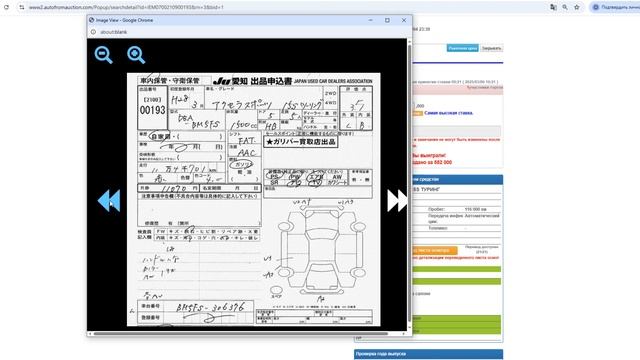The image size is (640, 360).
Task: Click the auction sheet document image
Action: click(253, 200)
